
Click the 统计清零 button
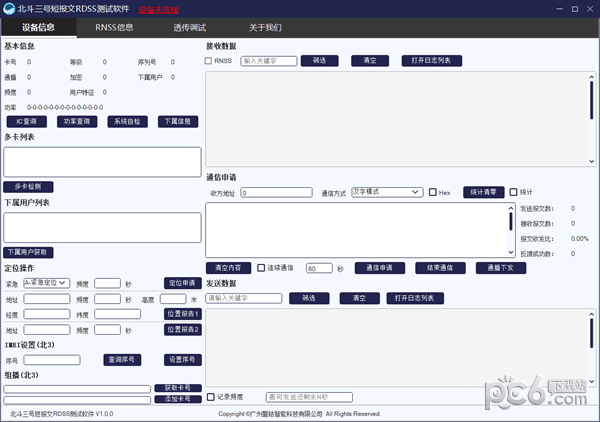(483, 192)
